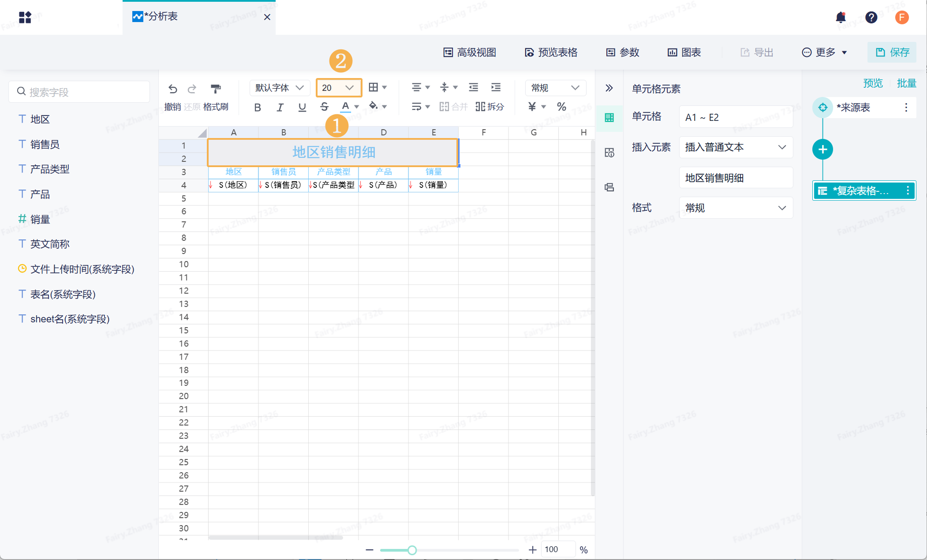The height and width of the screenshot is (560, 927).
Task: Toggle italic formatting
Action: pyautogui.click(x=280, y=107)
